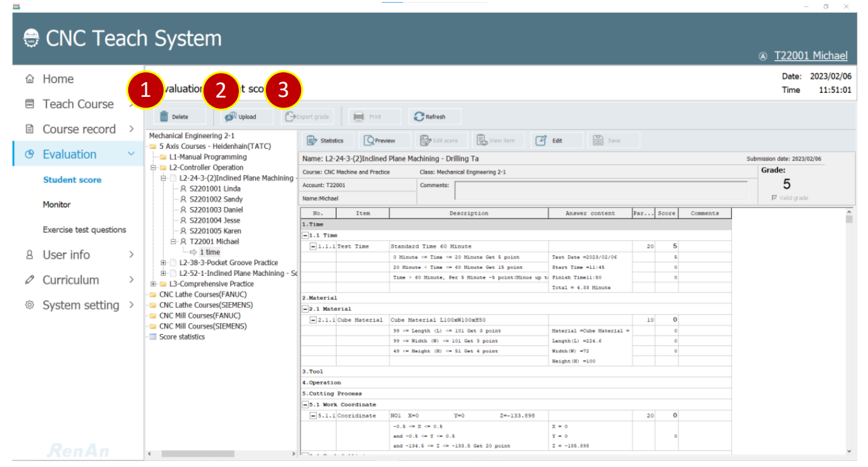Click the Preview magnifier button

(x=380, y=141)
